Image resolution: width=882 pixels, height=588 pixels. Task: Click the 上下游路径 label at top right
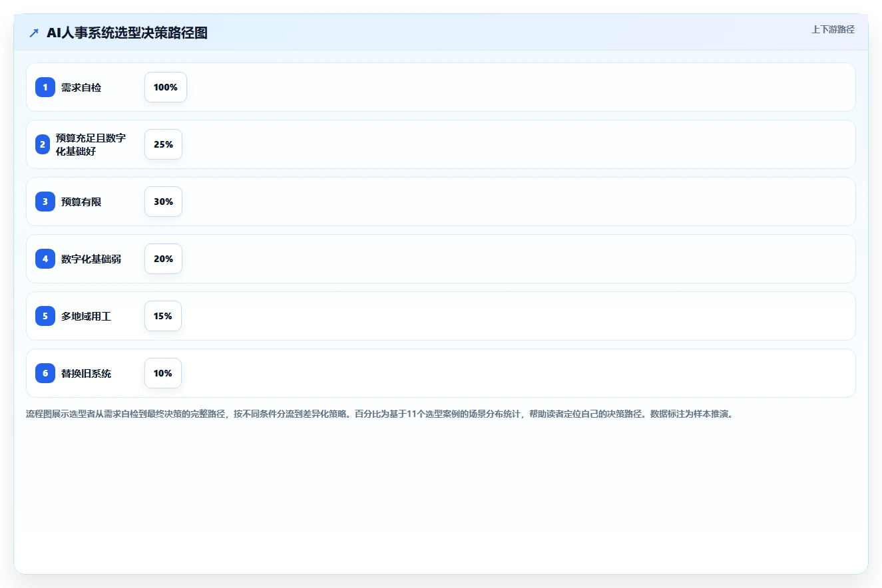point(833,30)
